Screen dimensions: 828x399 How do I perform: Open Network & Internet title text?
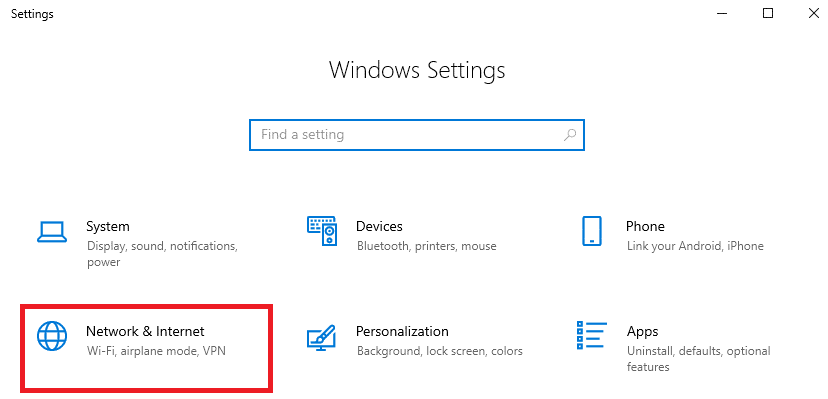tap(145, 331)
